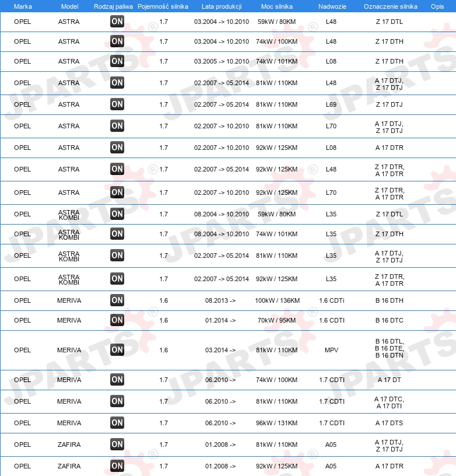
Task: Select the B 16 DTH engine code
Action: click(390, 300)
